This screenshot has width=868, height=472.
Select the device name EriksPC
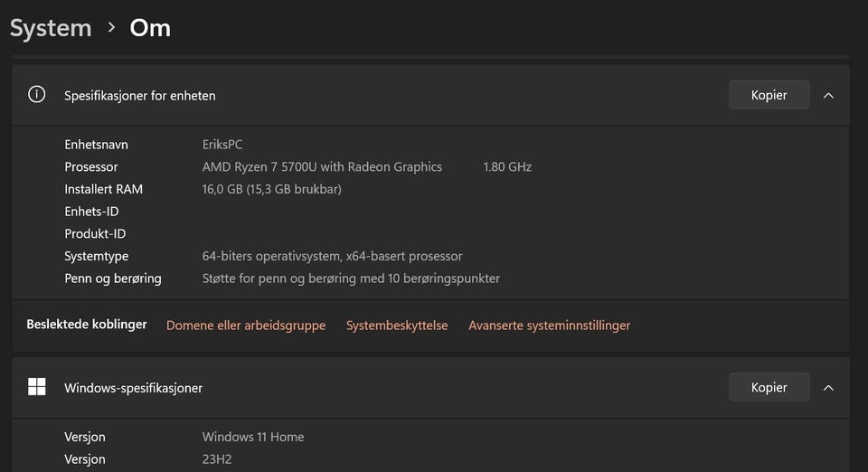click(x=222, y=144)
